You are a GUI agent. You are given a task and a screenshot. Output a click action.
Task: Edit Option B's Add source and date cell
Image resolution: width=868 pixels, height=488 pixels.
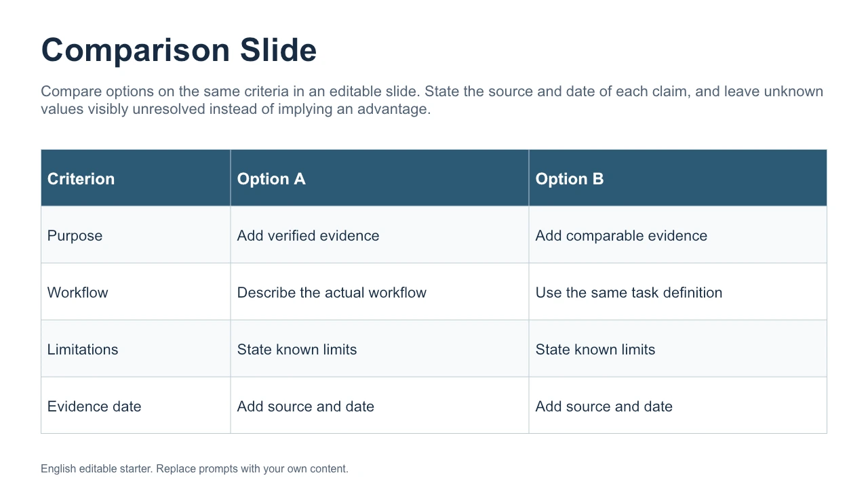678,406
